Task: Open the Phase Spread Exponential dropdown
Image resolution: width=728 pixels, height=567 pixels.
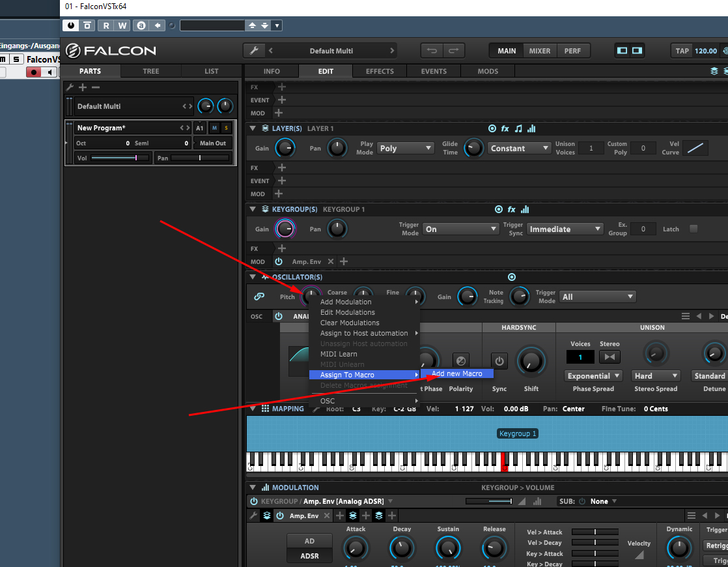Action: pyautogui.click(x=593, y=376)
